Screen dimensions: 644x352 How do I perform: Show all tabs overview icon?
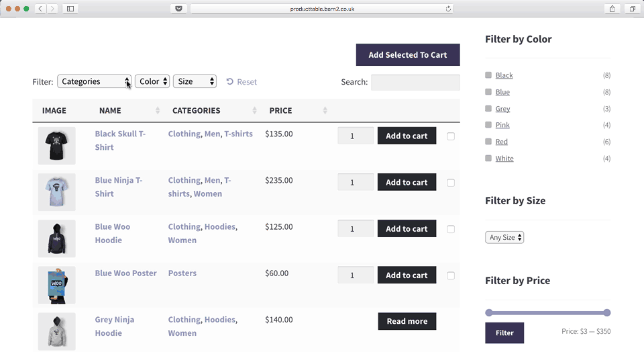[632, 9]
